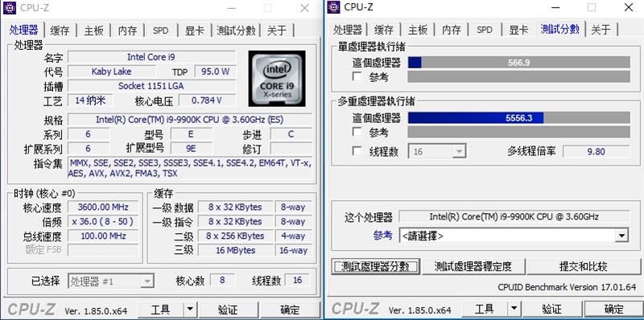
Task: Switch to 显卡 tab in left window
Action: 194,31
